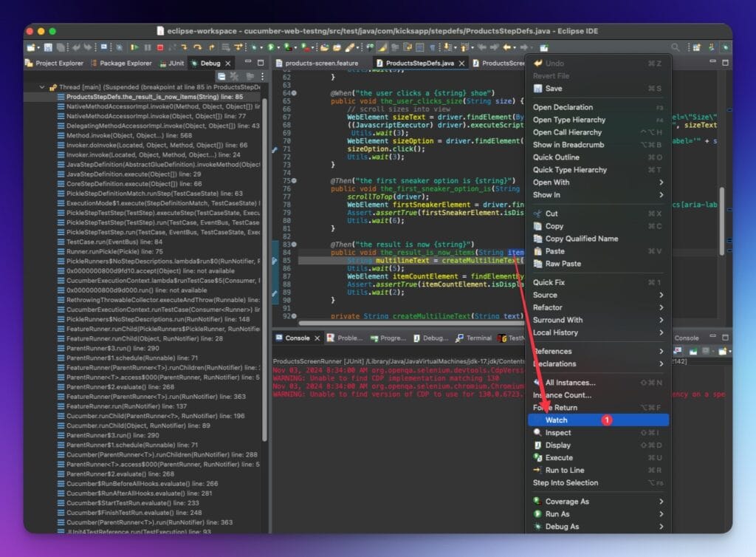Collapse code folding marker at line 83
The width and height of the screenshot is (756, 557).
[294, 245]
